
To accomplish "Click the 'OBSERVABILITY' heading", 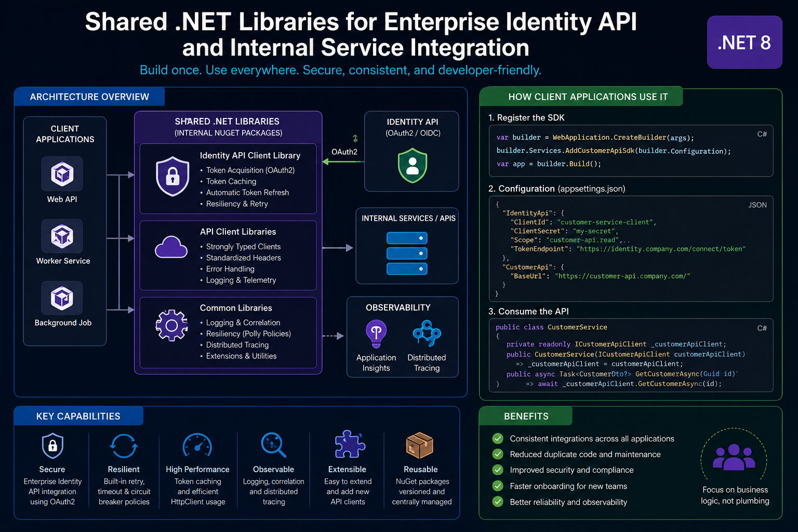I will [398, 308].
